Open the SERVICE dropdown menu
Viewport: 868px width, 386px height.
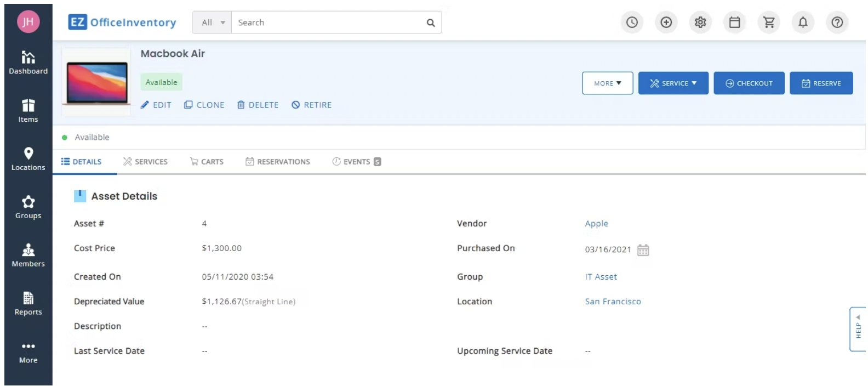pos(673,83)
